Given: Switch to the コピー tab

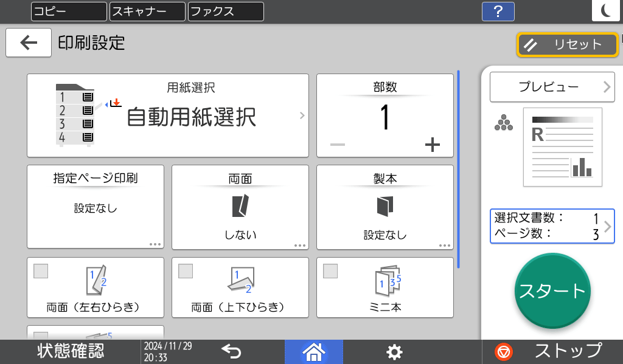Looking at the screenshot, I should [68, 11].
